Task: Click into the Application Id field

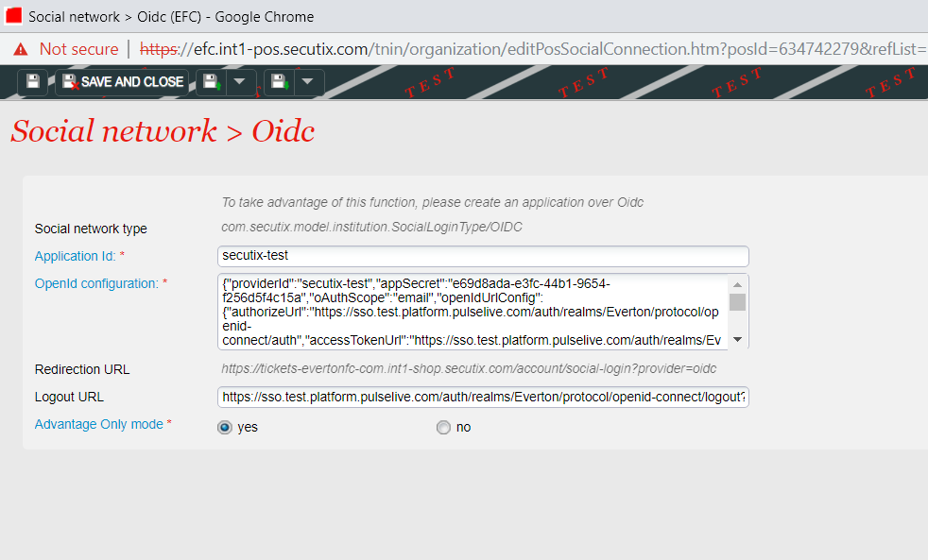Action: click(482, 256)
